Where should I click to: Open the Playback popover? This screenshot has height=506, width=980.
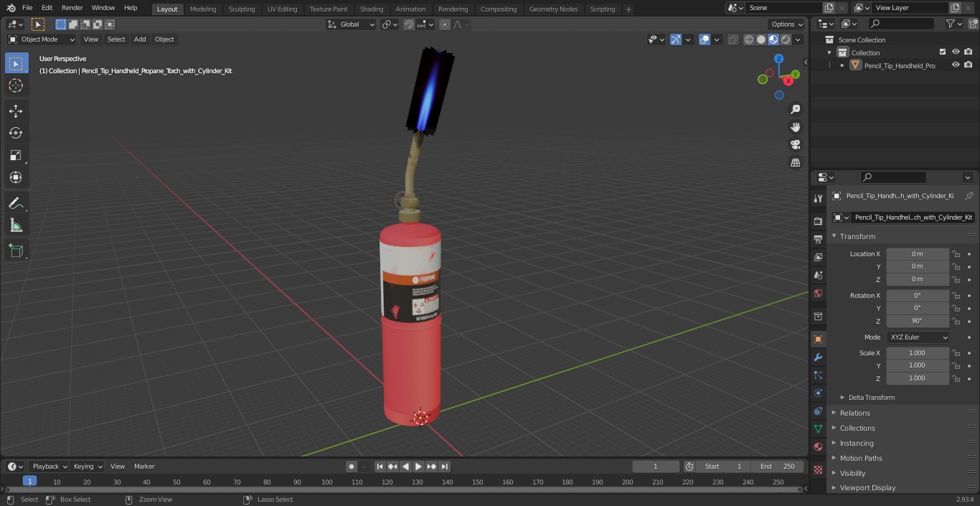click(x=50, y=467)
